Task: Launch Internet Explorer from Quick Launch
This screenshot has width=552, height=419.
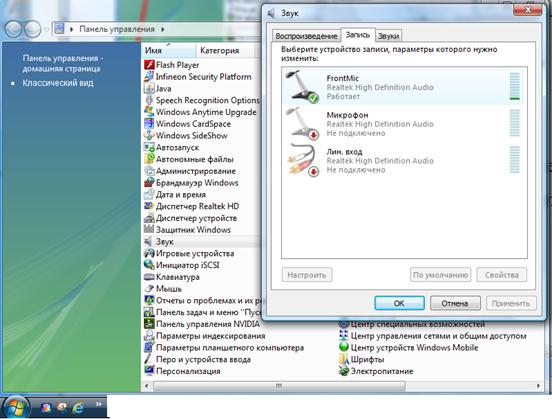Action: click(x=79, y=408)
